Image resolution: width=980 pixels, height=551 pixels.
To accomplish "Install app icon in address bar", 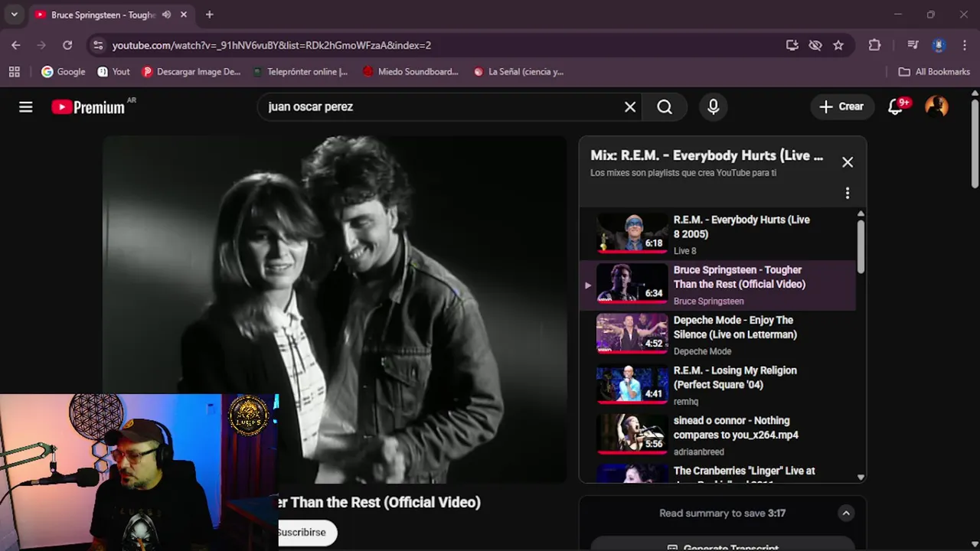I will pos(792,45).
